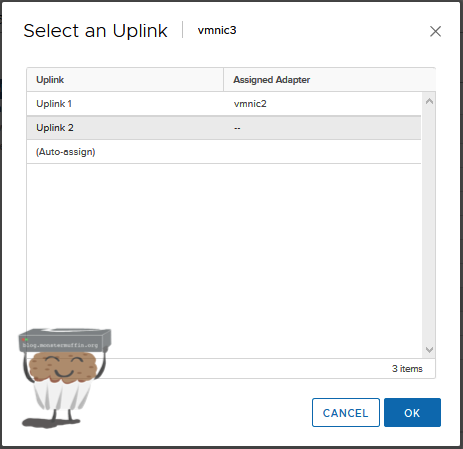Viewport: 463px width, 449px height.
Task: Click the muffin mascot watermark image
Action: pyautogui.click(x=64, y=378)
